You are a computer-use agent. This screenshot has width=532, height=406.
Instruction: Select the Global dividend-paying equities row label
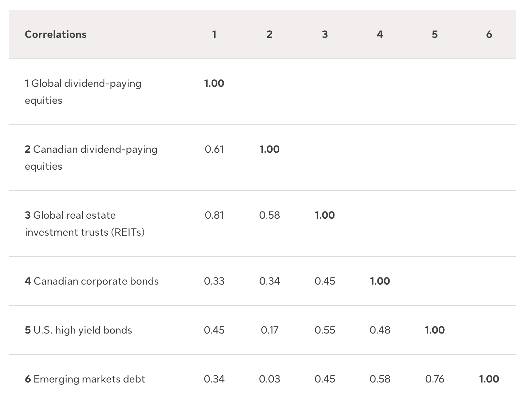point(83,92)
